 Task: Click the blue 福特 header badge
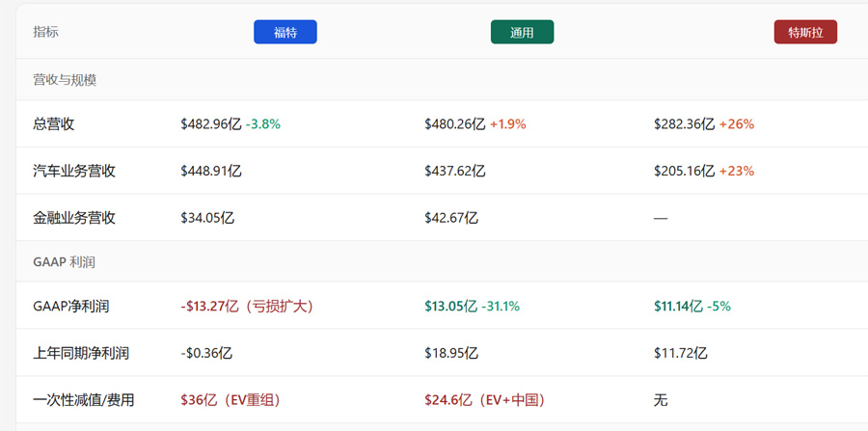point(285,32)
